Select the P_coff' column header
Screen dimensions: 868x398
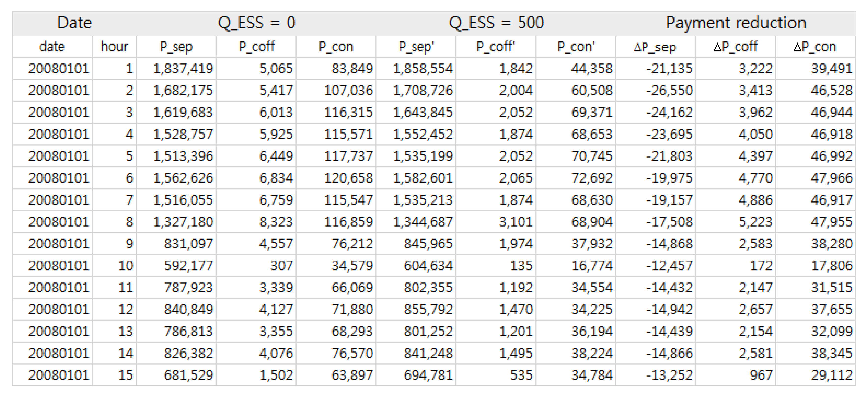(495, 46)
